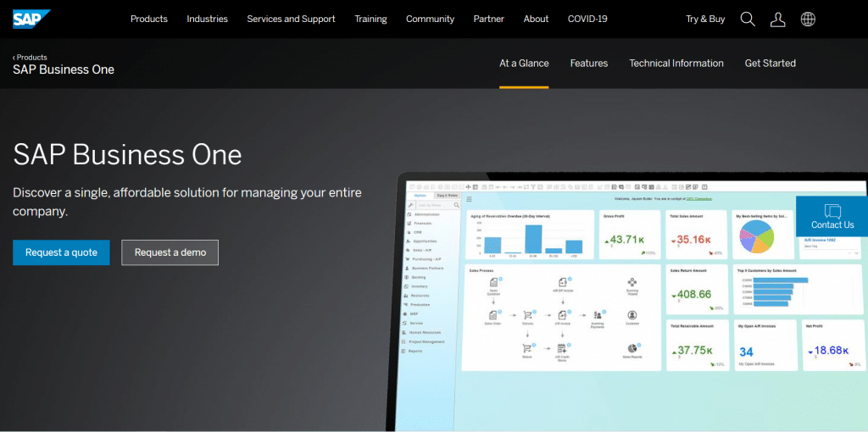
Task: Open the About menu
Action: click(536, 19)
